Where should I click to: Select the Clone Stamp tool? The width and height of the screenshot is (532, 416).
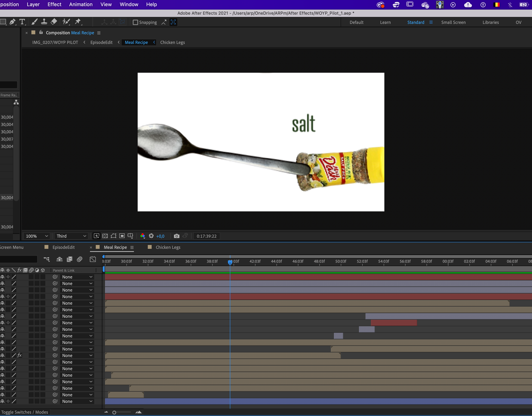44,22
